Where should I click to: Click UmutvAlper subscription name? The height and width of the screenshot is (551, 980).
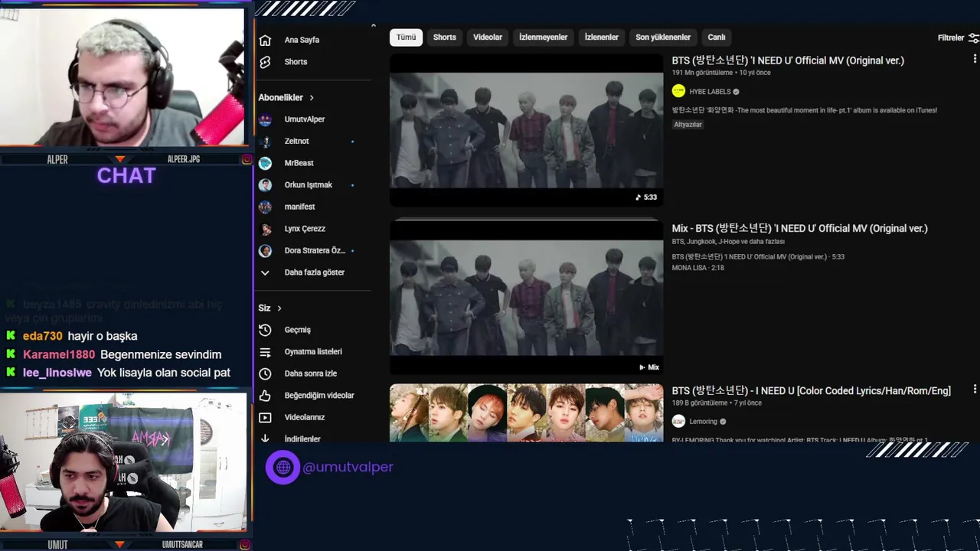(x=305, y=119)
